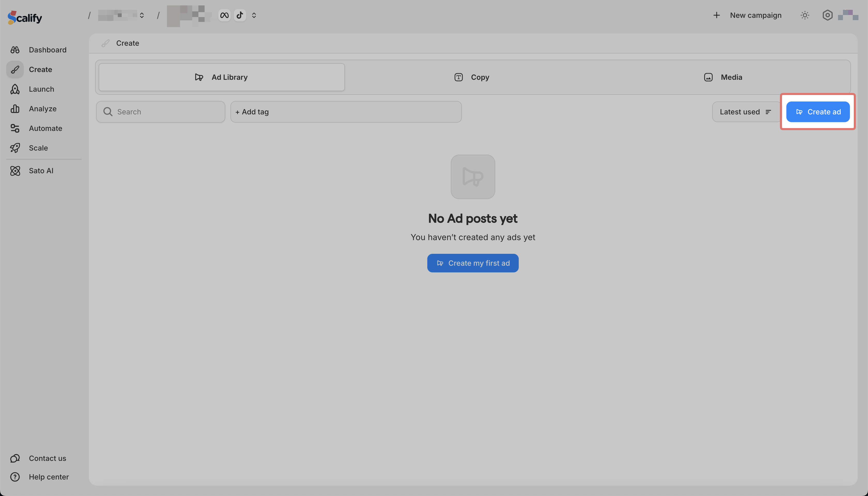Switch to the Media tab

point(723,77)
